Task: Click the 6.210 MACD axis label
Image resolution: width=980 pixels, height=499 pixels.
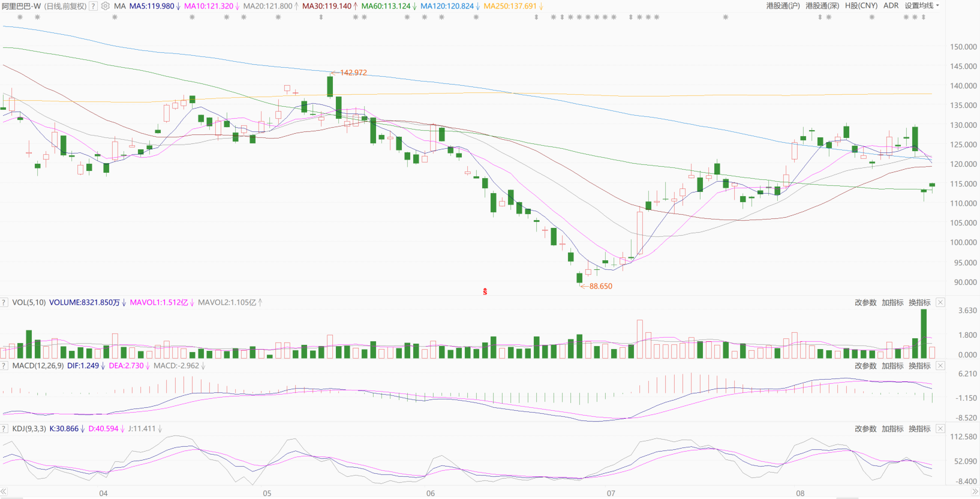Action: (967, 374)
